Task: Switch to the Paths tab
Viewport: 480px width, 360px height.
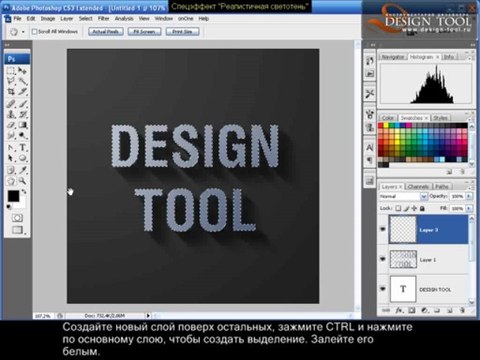Action: coord(441,187)
